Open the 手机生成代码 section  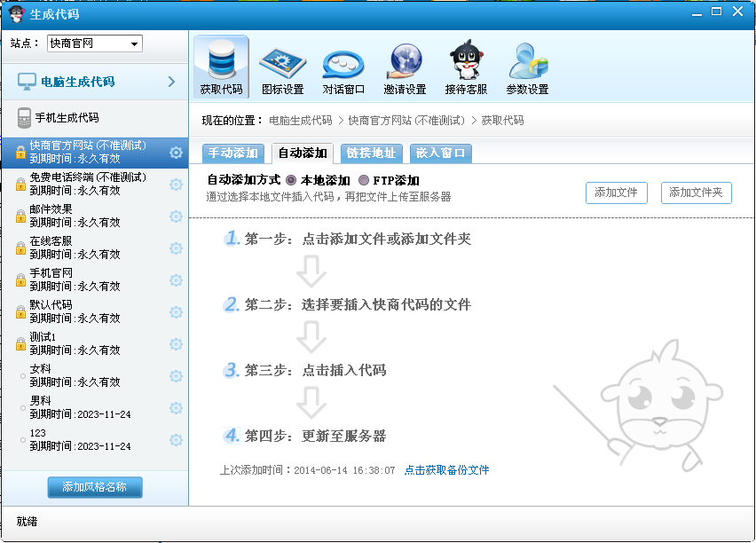click(x=67, y=118)
